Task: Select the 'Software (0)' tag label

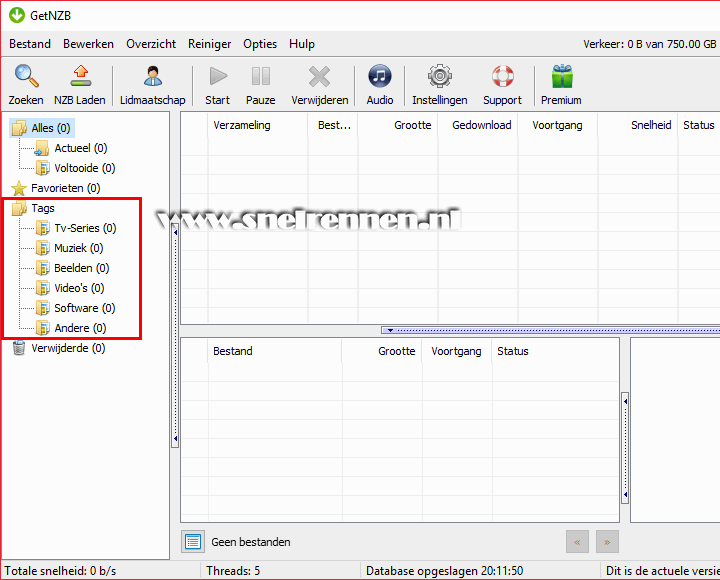Action: click(84, 308)
